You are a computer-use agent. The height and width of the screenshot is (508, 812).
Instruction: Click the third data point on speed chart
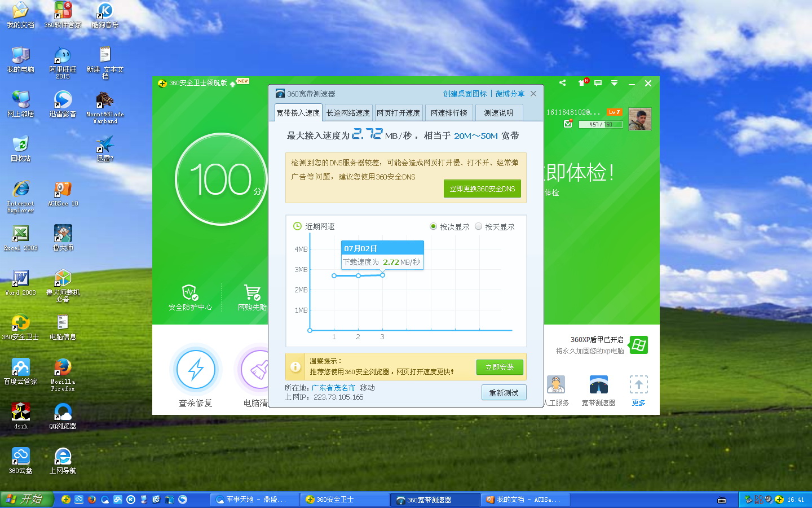(382, 275)
